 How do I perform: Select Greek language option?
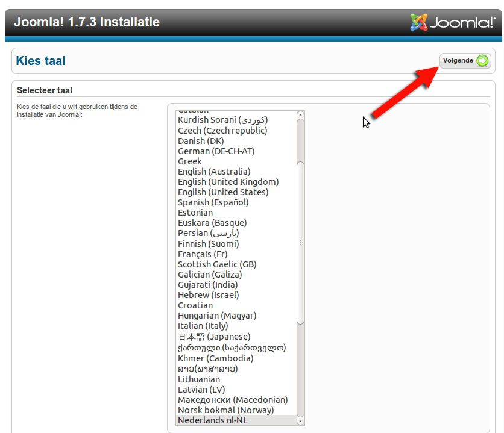pos(236,161)
